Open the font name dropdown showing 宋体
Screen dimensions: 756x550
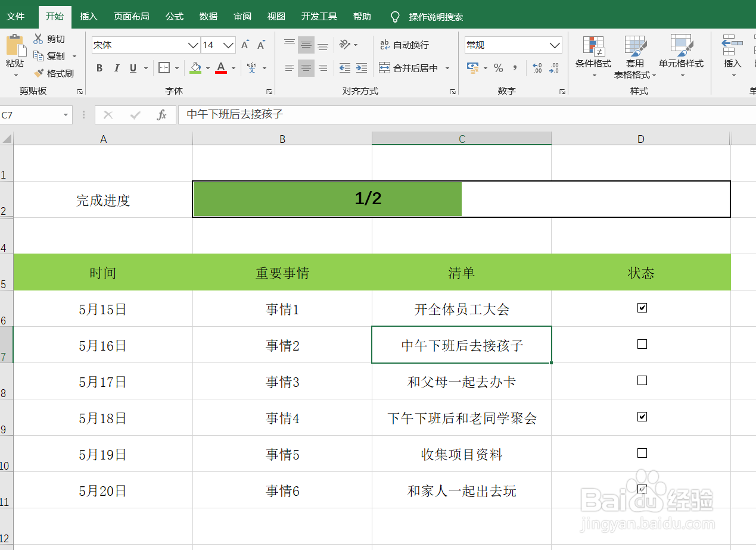pyautogui.click(x=192, y=45)
